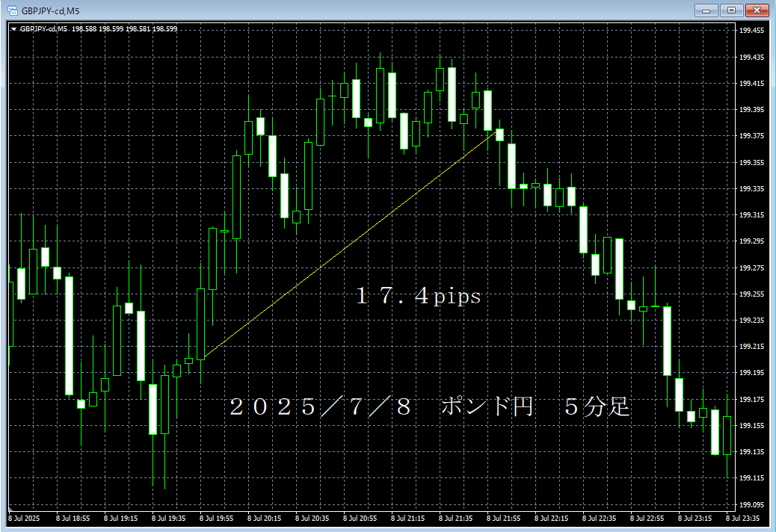Click price label 199.115 on price scale

point(752,478)
